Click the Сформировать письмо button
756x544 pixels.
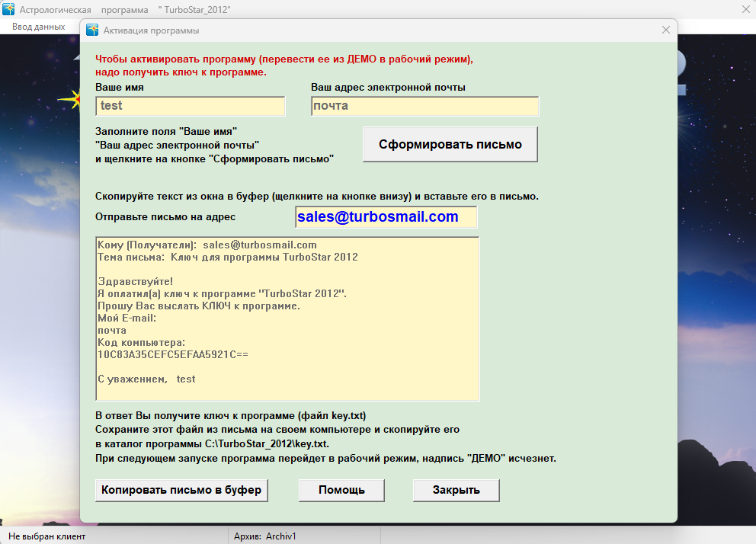[x=450, y=145]
